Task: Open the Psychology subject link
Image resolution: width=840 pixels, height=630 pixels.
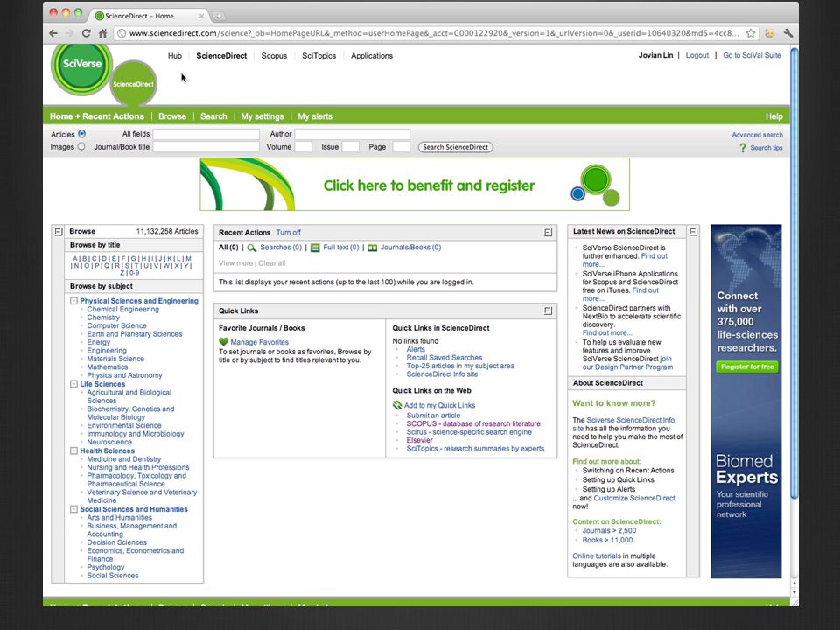Action: tap(106, 567)
